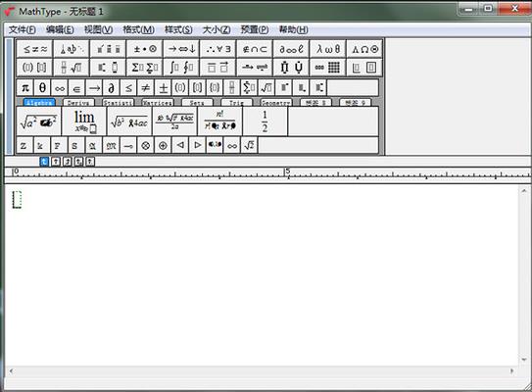Open the lowercase Greek letters palette (λ ω θ)
Screen dimensions: 532x392
pos(328,49)
